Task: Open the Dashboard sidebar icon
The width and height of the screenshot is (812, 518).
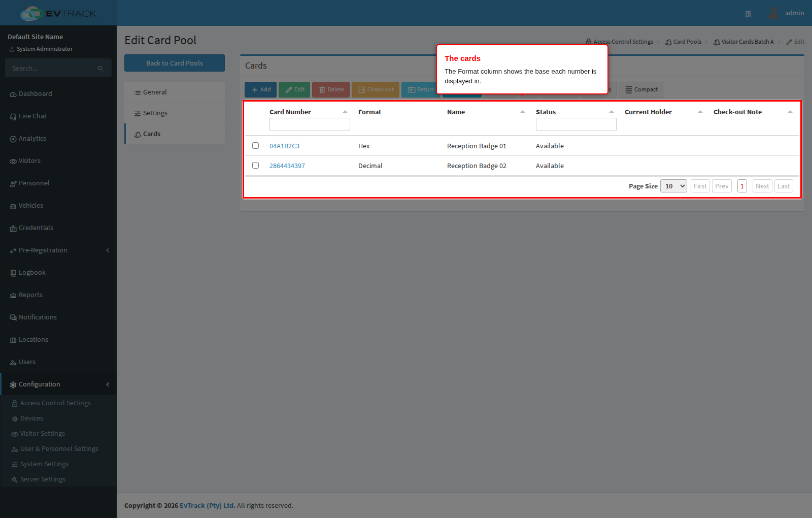Action: (13, 94)
